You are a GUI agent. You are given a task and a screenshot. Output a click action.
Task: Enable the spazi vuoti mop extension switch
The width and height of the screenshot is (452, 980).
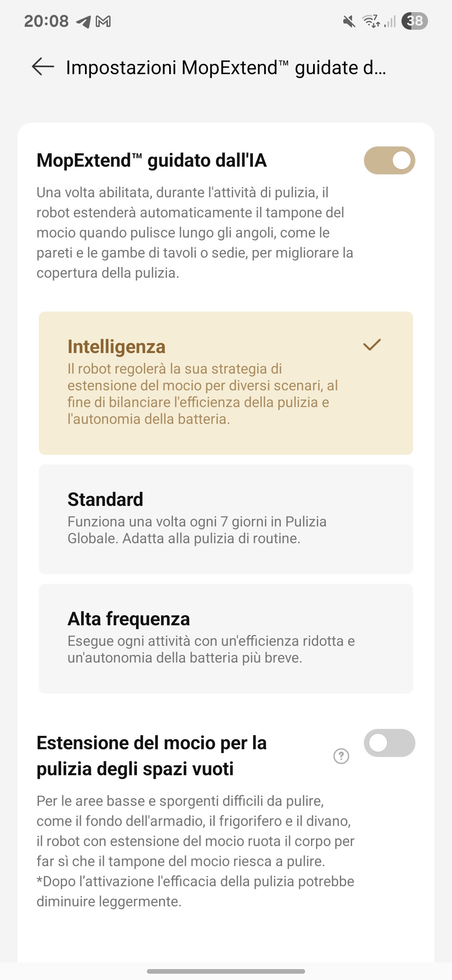point(389,743)
